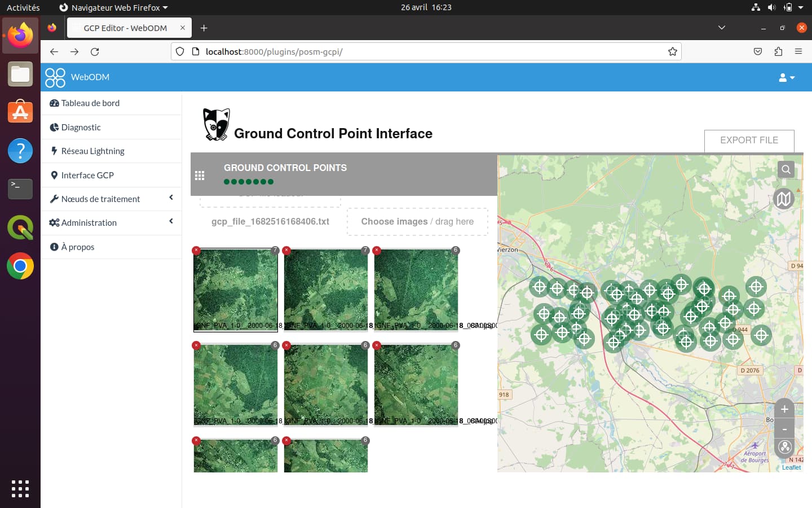Screen dimensions: 812x508
Task: Launch QGIS from the Ubuntu dock
Action: point(20,227)
